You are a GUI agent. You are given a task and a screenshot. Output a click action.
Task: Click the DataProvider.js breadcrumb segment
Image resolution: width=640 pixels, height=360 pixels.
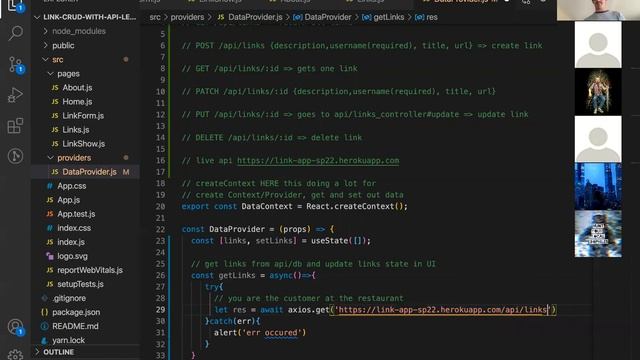click(x=250, y=17)
